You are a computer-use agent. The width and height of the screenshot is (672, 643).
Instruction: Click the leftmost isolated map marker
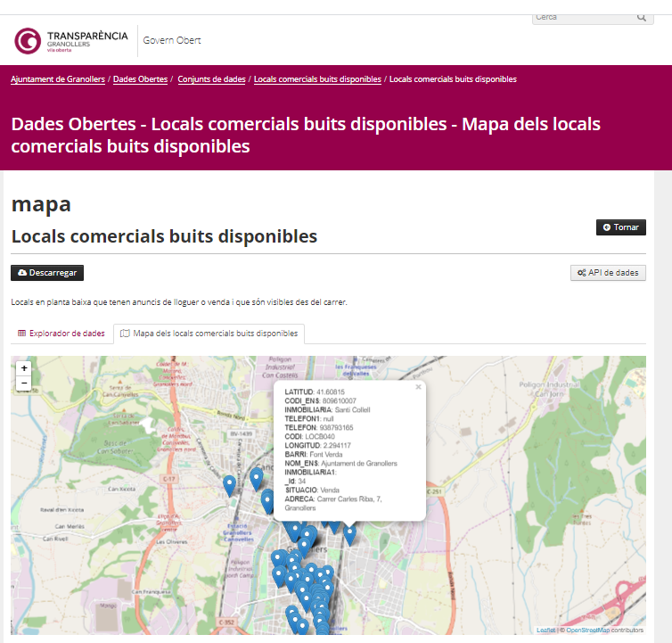point(229,485)
